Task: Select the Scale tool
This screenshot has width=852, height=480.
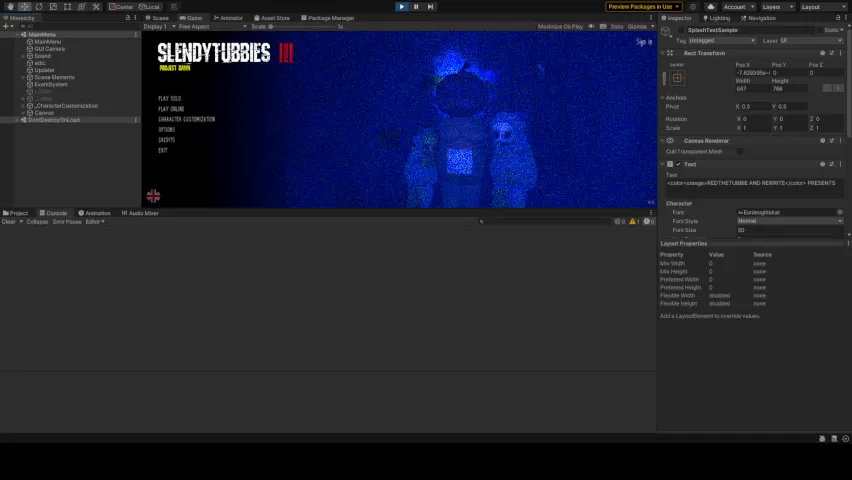Action: point(53,7)
